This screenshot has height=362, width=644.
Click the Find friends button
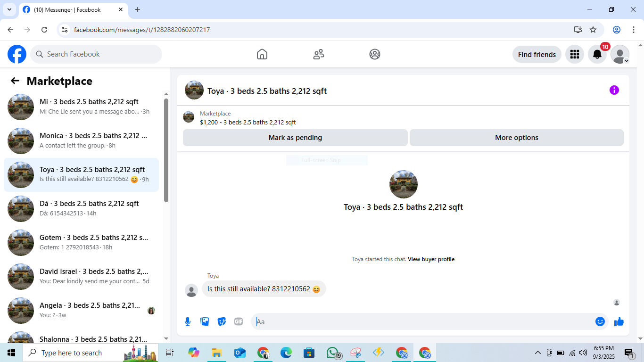coord(537,54)
